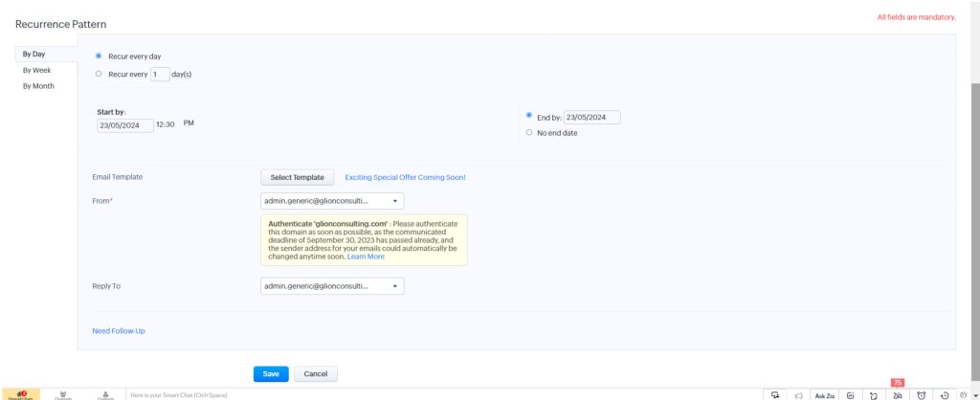
Task: Click the End by date field
Action: click(591, 118)
